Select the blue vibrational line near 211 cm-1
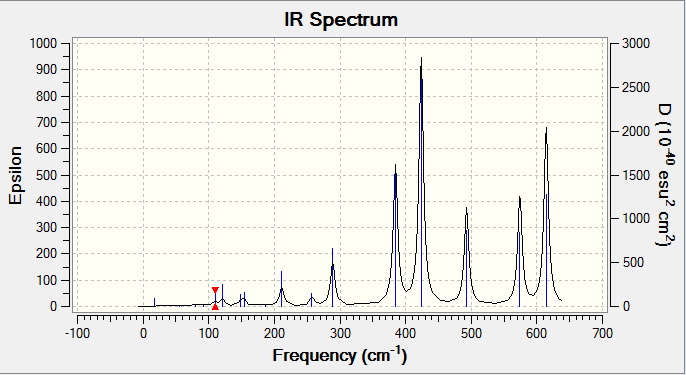The width and height of the screenshot is (686, 375). coord(281,289)
